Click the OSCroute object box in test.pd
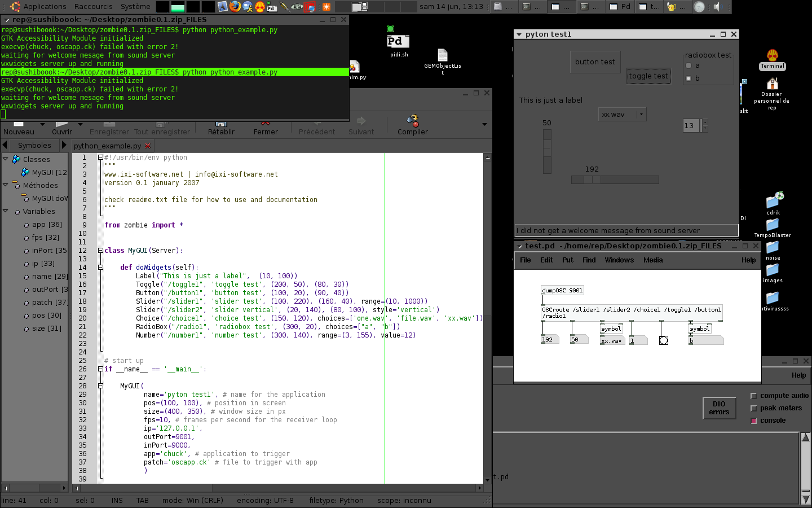This screenshot has width=812, height=508. pyautogui.click(x=632, y=313)
